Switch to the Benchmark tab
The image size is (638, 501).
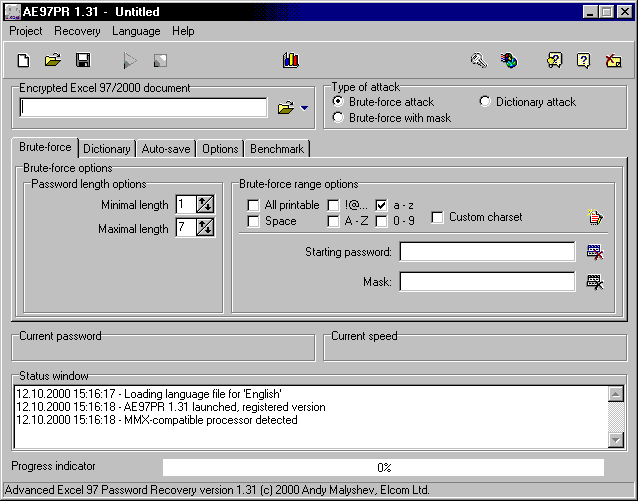277,149
